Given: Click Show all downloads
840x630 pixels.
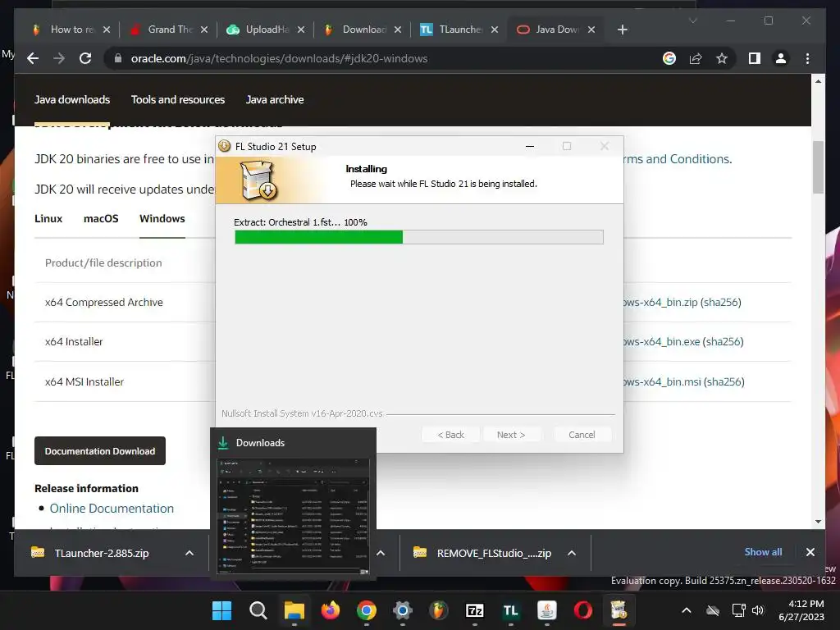Looking at the screenshot, I should [x=763, y=552].
